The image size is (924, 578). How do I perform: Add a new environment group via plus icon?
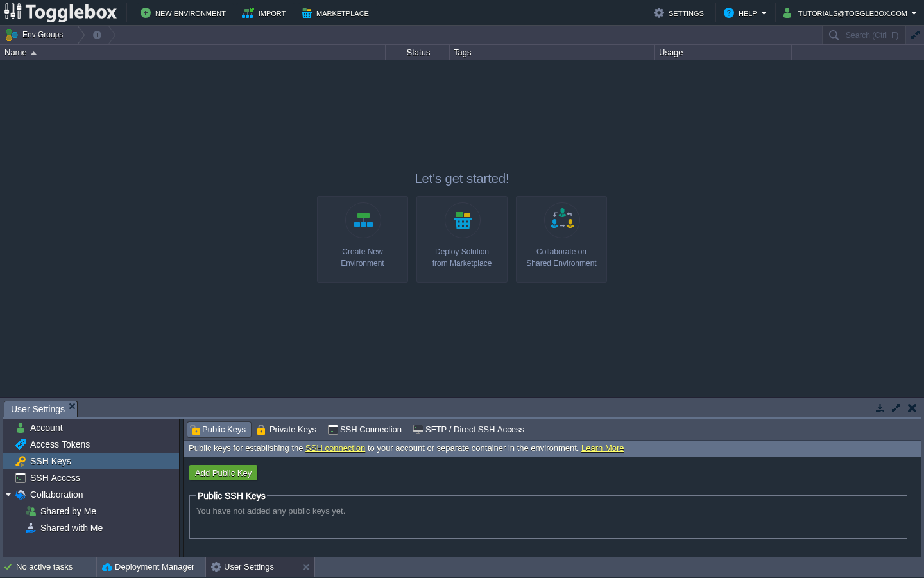coord(97,35)
